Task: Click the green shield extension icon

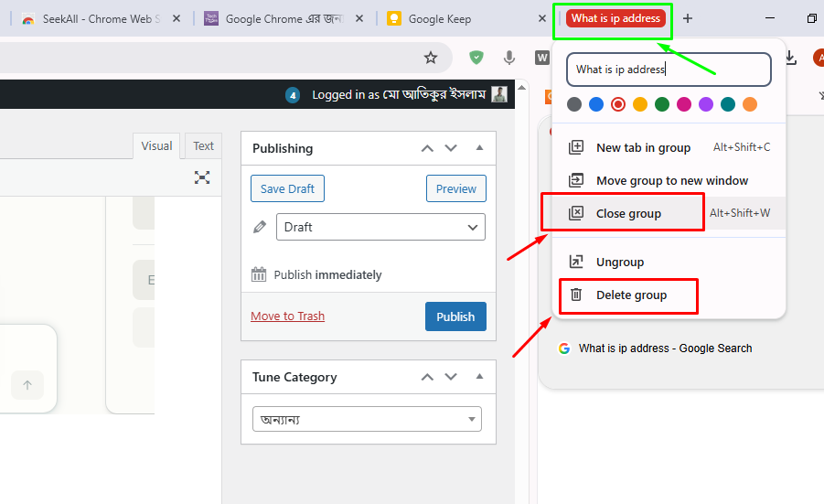Action: coord(476,58)
